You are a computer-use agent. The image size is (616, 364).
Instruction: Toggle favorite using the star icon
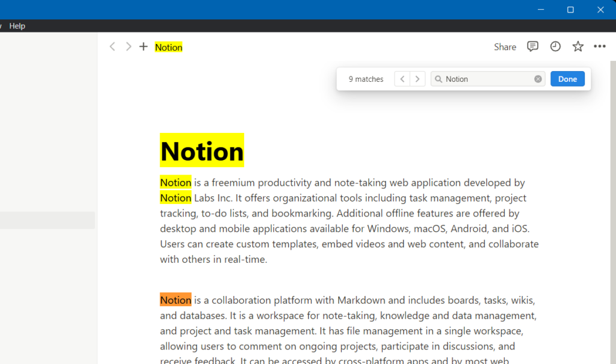(x=577, y=46)
